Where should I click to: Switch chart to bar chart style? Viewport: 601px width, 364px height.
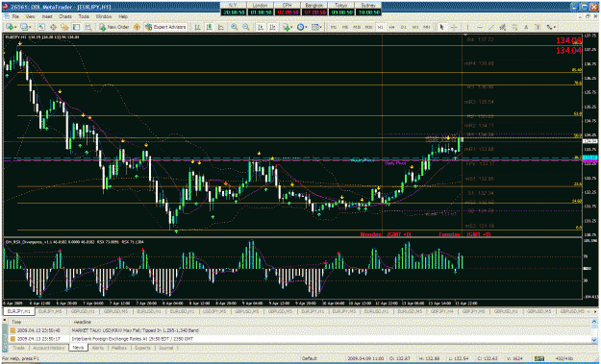pyautogui.click(x=197, y=27)
